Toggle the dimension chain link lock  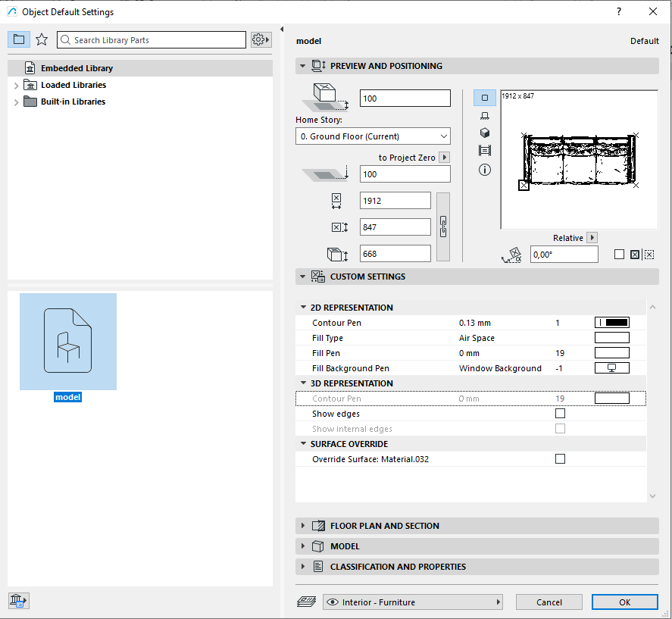(443, 227)
